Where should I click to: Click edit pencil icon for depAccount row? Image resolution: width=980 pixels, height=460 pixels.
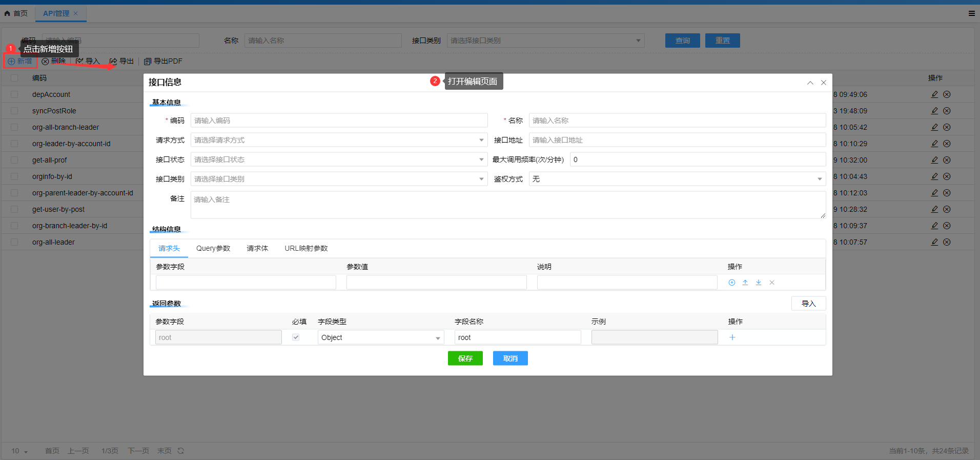[934, 94]
